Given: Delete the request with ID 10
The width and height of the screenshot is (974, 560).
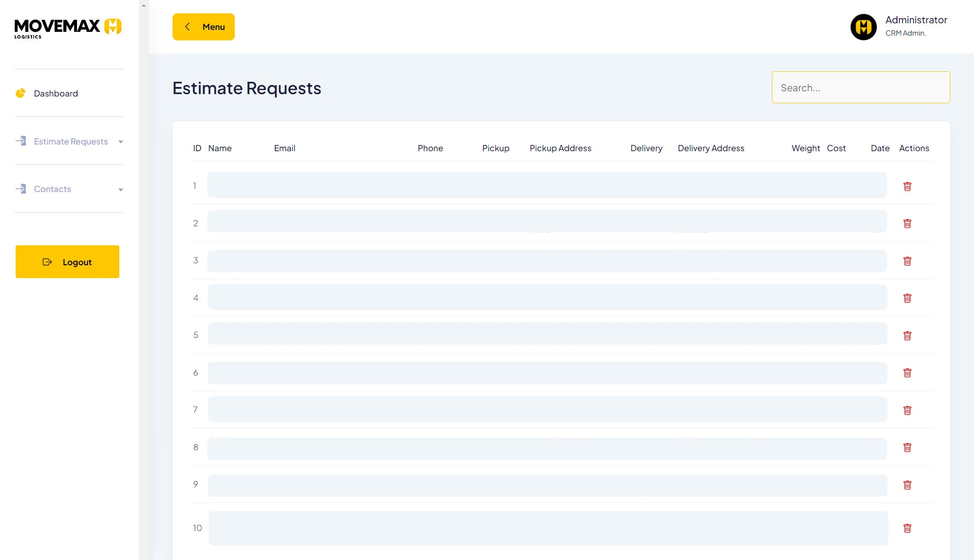Looking at the screenshot, I should pyautogui.click(x=907, y=528).
